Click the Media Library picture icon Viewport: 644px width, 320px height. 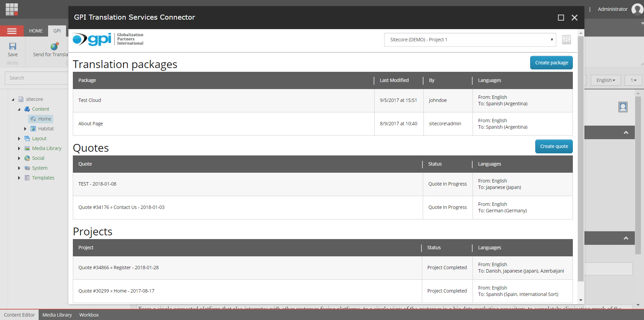pyautogui.click(x=27, y=148)
